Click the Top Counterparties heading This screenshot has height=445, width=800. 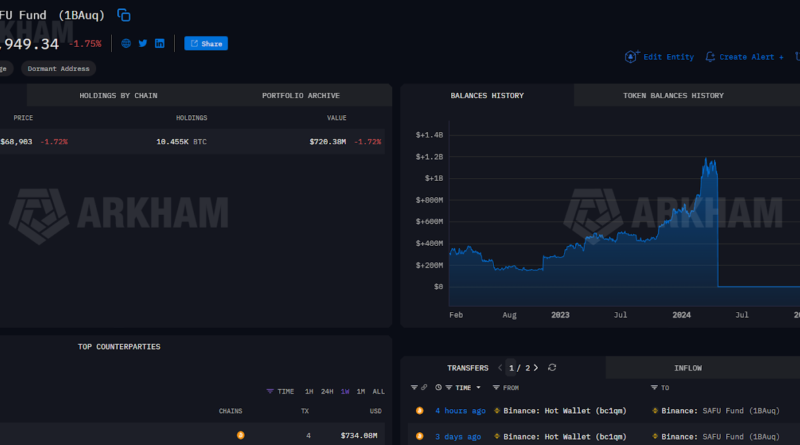click(x=119, y=347)
